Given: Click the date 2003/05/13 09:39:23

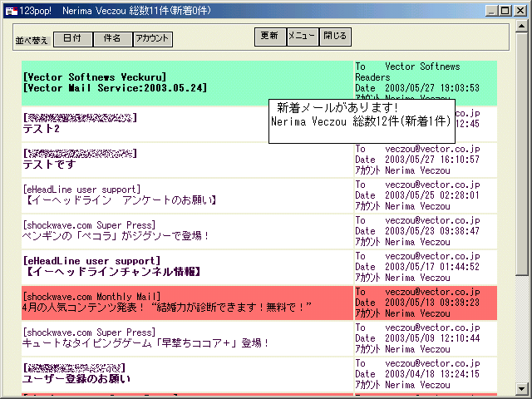Looking at the screenshot, I should pos(432,303).
